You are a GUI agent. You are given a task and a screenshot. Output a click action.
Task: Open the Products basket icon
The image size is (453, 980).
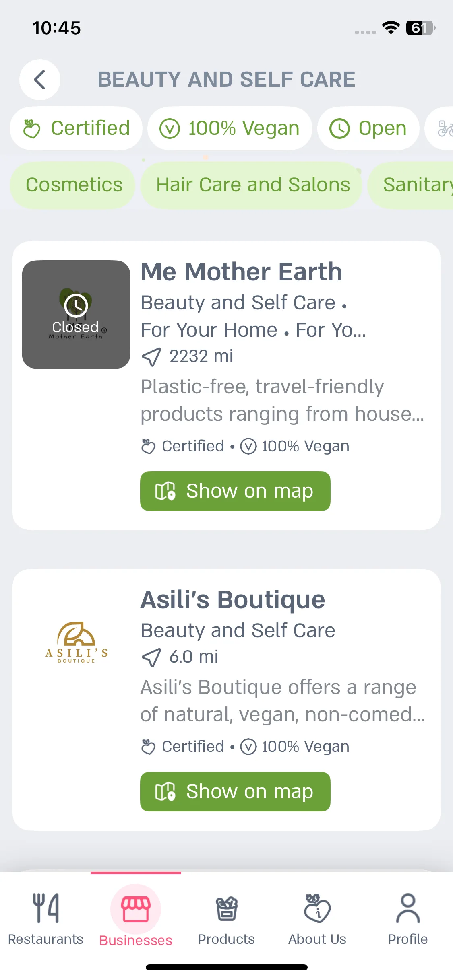[227, 908]
